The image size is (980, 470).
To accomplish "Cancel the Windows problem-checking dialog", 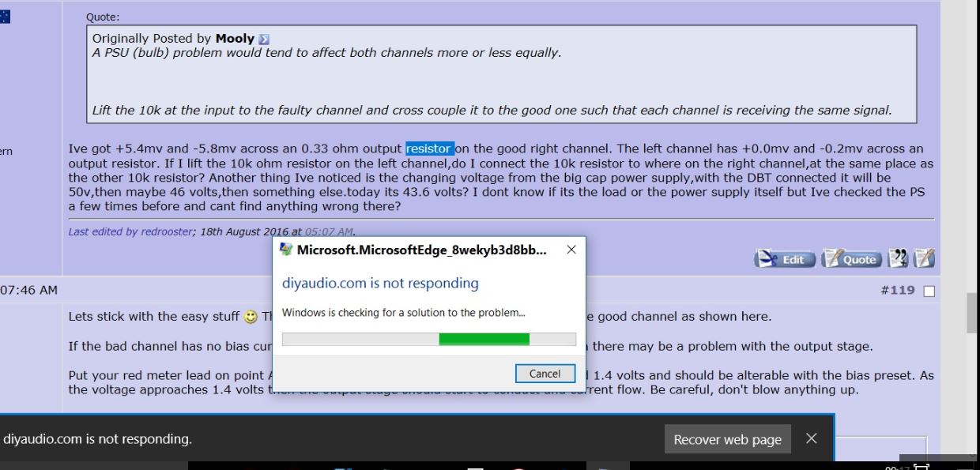I will 545,374.
